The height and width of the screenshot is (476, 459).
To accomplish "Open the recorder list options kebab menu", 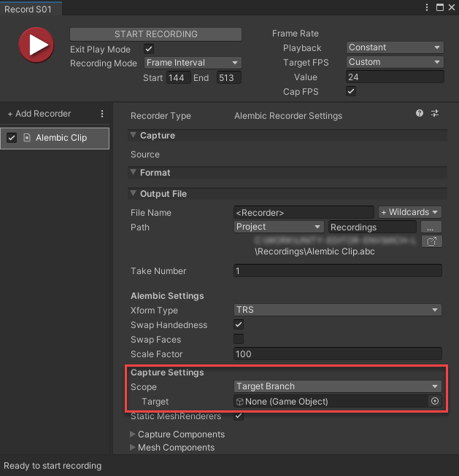I will coord(102,114).
